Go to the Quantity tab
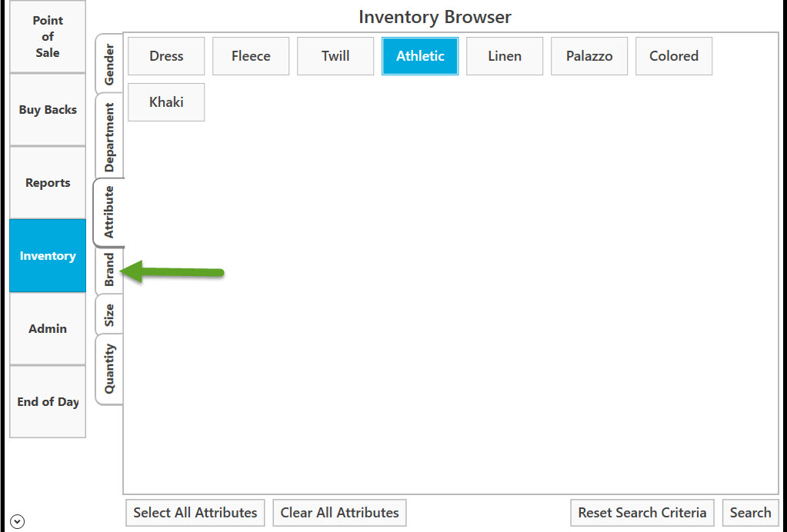Image resolution: width=787 pixels, height=532 pixels. point(109,369)
